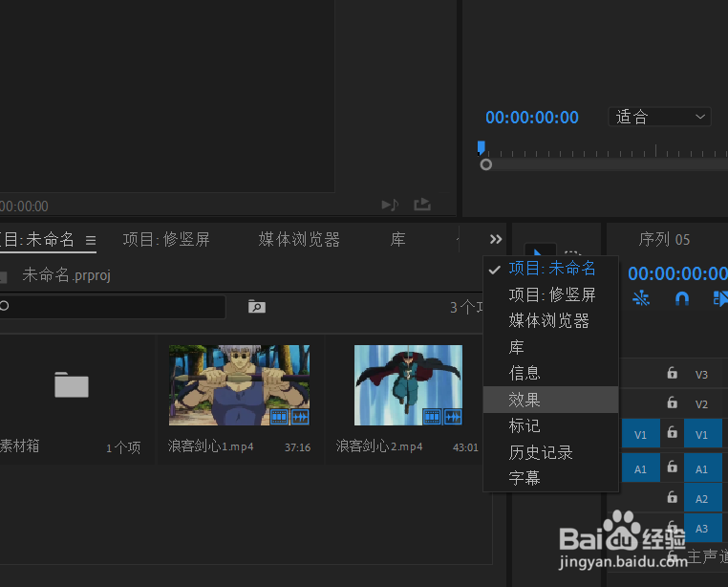Choose 标记 from the dropdown list
Image resolution: width=728 pixels, height=587 pixels.
point(551,425)
